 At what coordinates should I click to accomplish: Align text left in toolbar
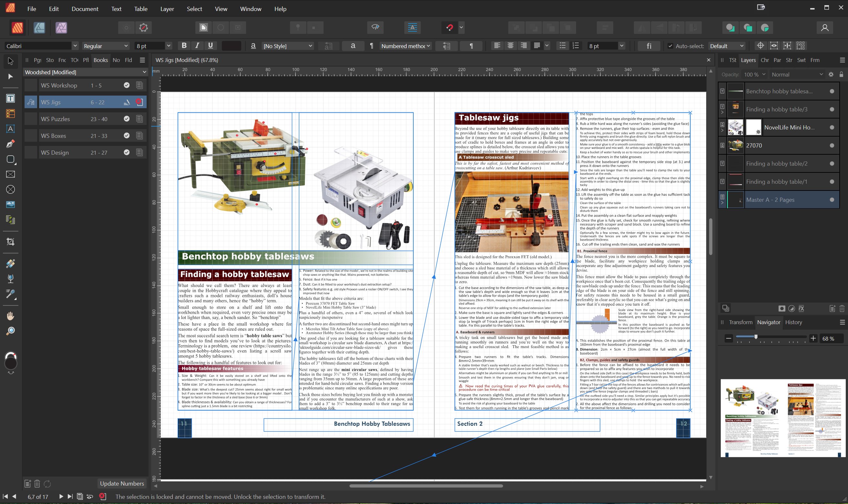coord(497,46)
